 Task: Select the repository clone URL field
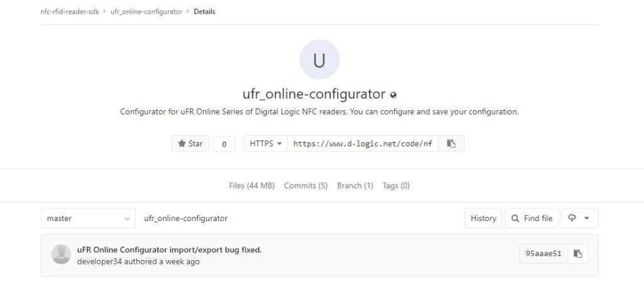coord(363,144)
